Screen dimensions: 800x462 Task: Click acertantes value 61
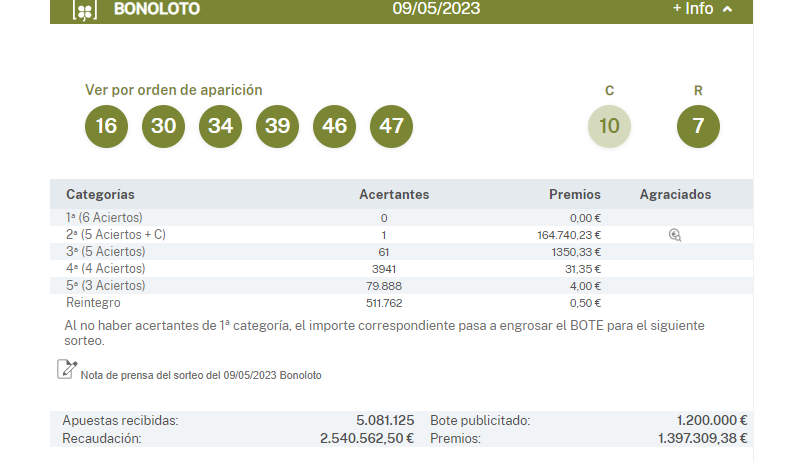384,252
